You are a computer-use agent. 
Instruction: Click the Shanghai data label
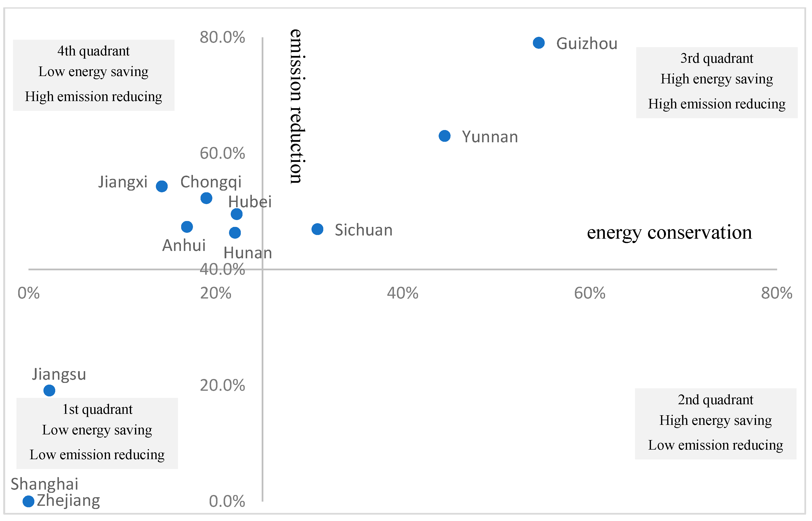44,484
